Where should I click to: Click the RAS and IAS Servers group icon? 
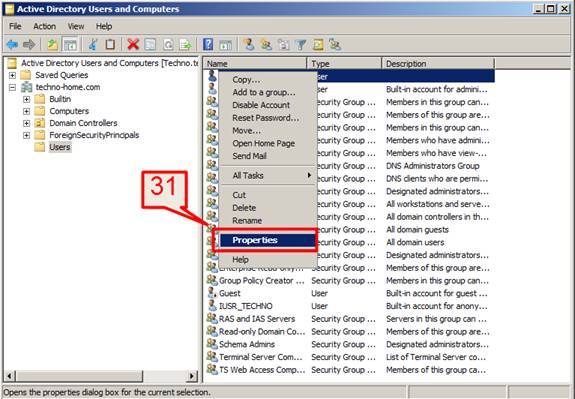point(212,318)
